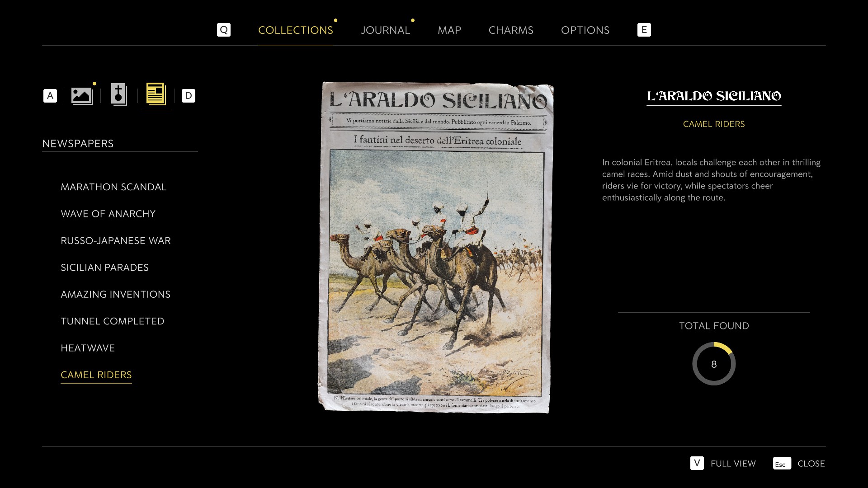Click the V key full view icon

tap(697, 463)
